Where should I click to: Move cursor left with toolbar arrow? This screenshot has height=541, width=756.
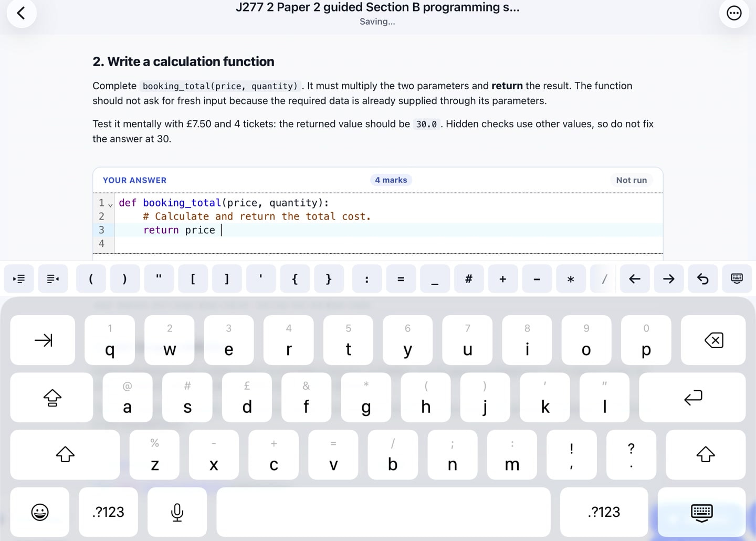[x=635, y=279]
